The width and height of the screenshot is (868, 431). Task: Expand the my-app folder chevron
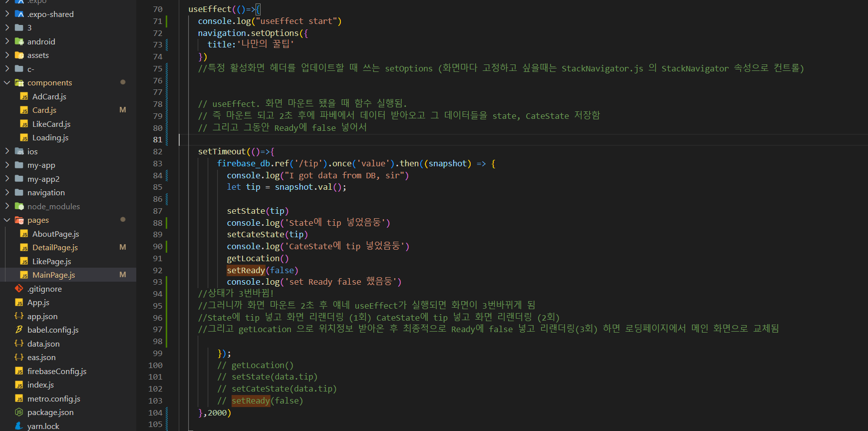pyautogui.click(x=7, y=165)
